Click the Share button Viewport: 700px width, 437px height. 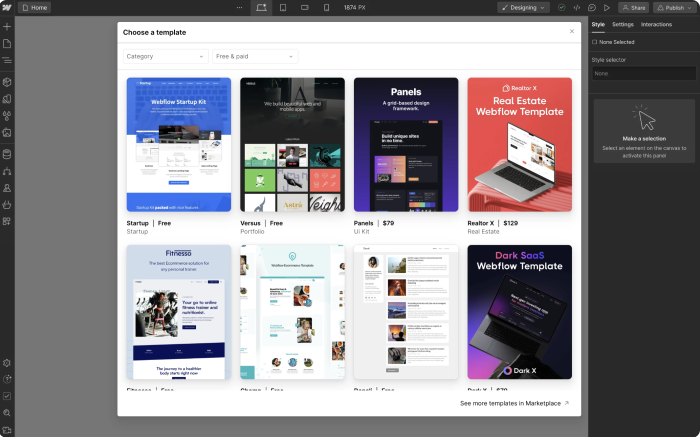click(633, 8)
